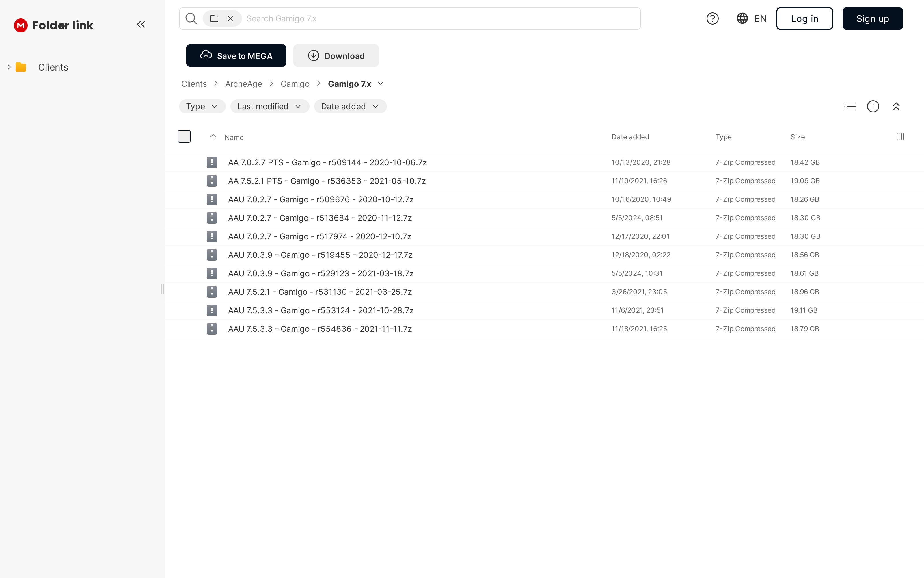Click archive icon for AAU r519455 file
924x578 pixels.
pos(212,255)
